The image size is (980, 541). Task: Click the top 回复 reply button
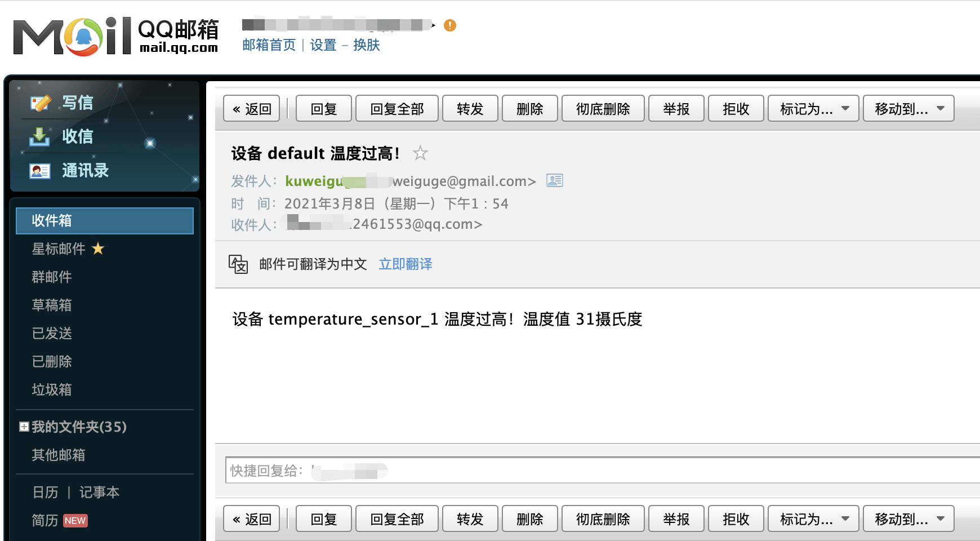point(324,109)
